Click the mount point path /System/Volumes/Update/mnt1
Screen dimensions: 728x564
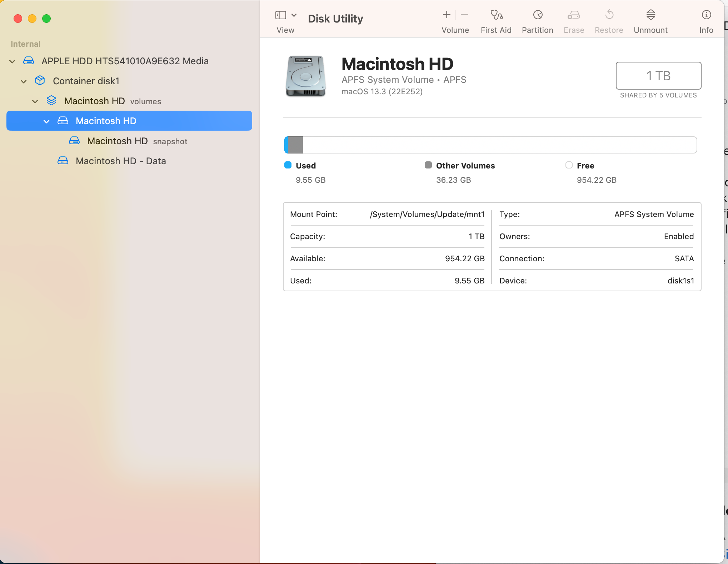coord(427,215)
